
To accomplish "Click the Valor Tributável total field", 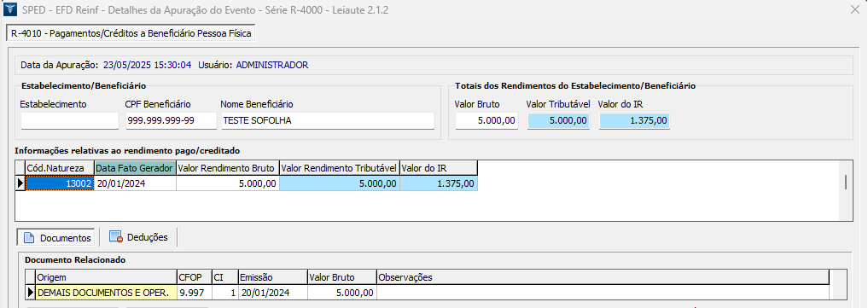I will pyautogui.click(x=558, y=120).
